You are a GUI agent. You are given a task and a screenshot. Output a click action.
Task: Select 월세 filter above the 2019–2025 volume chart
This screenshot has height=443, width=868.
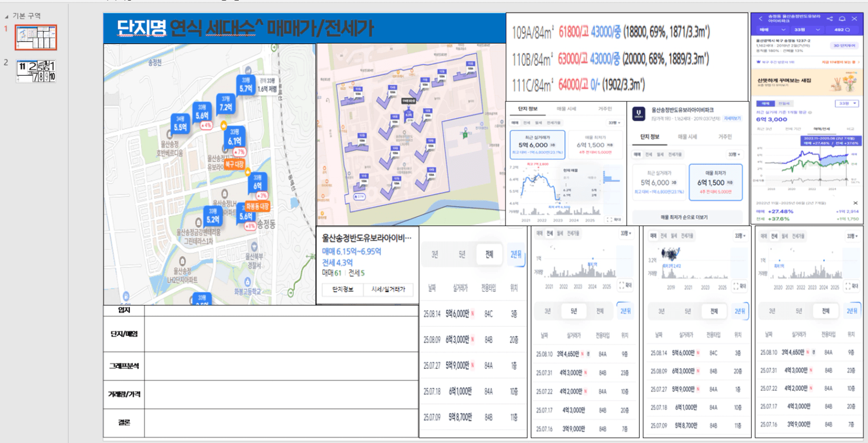click(674, 236)
